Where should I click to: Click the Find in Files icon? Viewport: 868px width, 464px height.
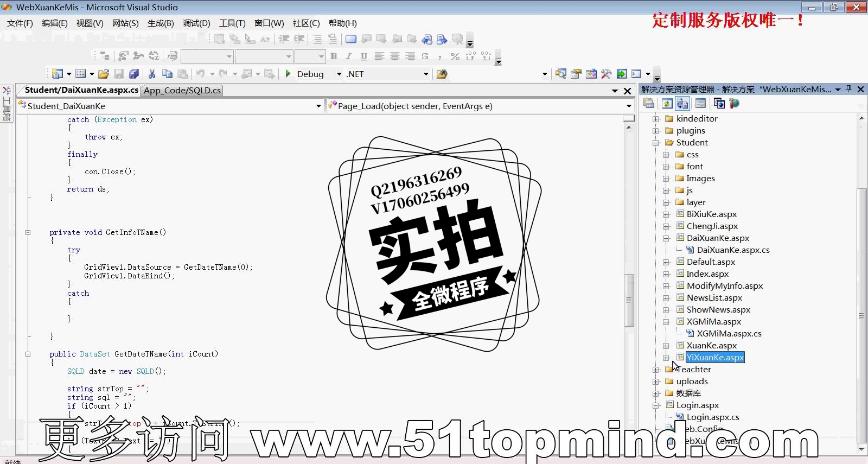pyautogui.click(x=442, y=74)
